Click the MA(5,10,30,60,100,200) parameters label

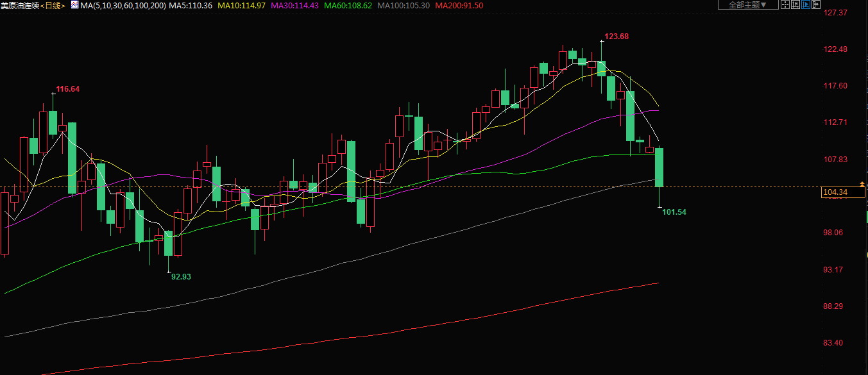pos(123,5)
